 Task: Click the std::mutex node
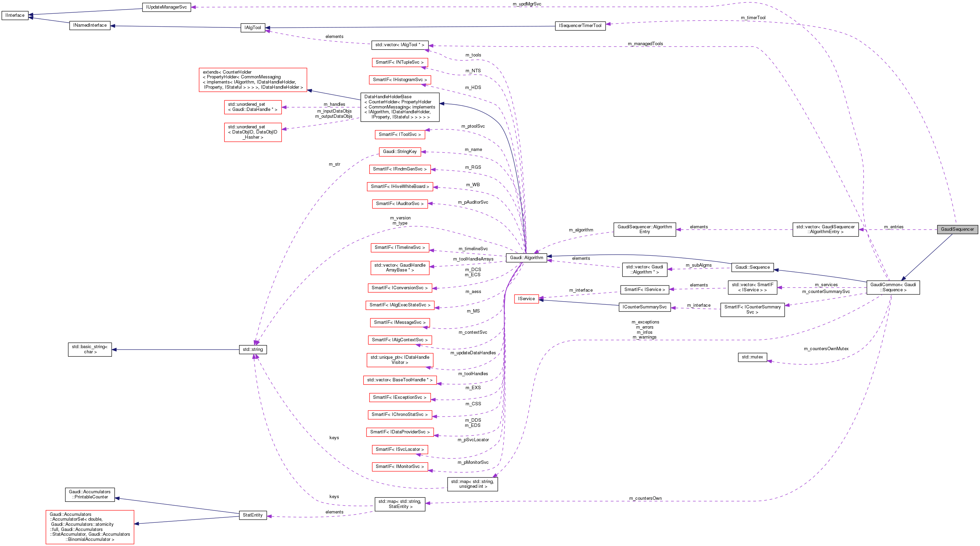[x=753, y=357]
